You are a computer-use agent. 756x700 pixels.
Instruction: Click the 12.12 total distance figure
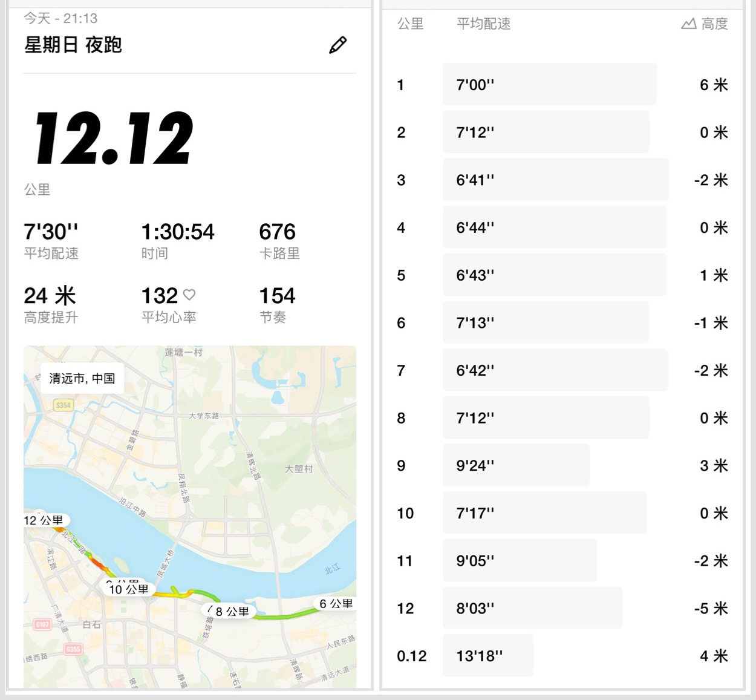click(x=114, y=139)
